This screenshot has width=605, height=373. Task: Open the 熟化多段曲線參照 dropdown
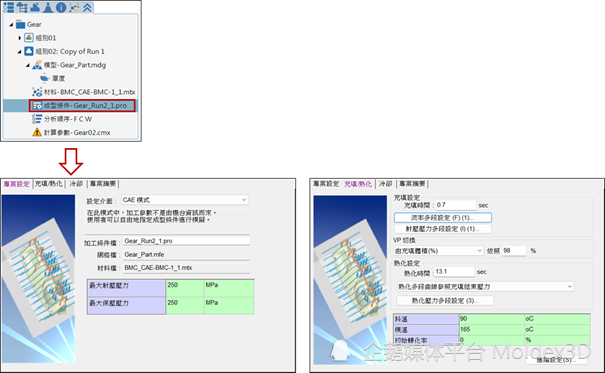[485, 287]
